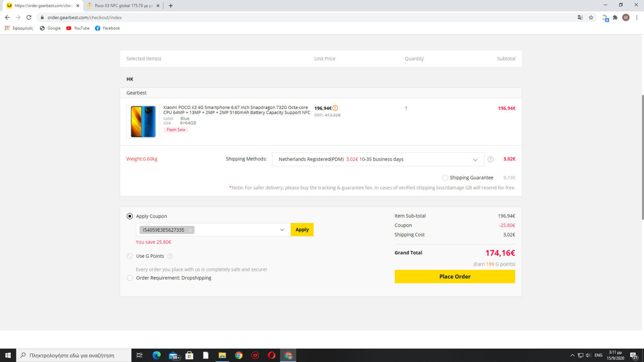
Task: Click the yellow Apply coupon button
Action: click(x=302, y=230)
